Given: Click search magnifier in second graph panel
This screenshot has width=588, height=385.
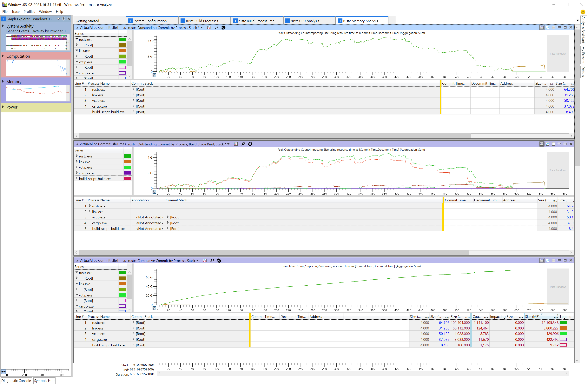Looking at the screenshot, I should coord(243,144).
